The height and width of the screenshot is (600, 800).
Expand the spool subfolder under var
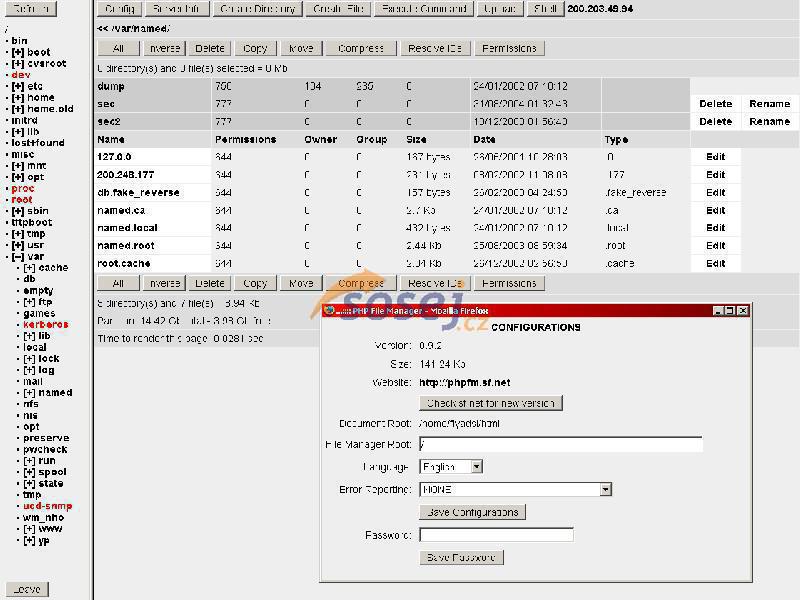pos(30,472)
